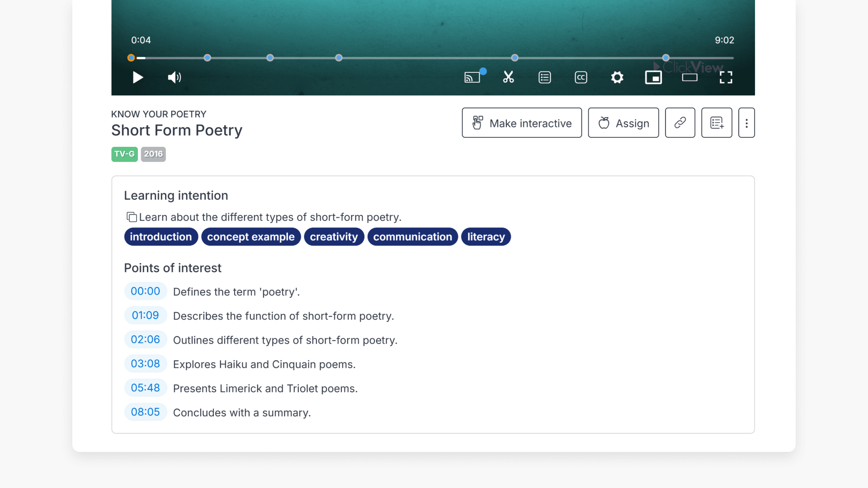Copy the video link
The height and width of the screenshot is (488, 868).
point(680,123)
